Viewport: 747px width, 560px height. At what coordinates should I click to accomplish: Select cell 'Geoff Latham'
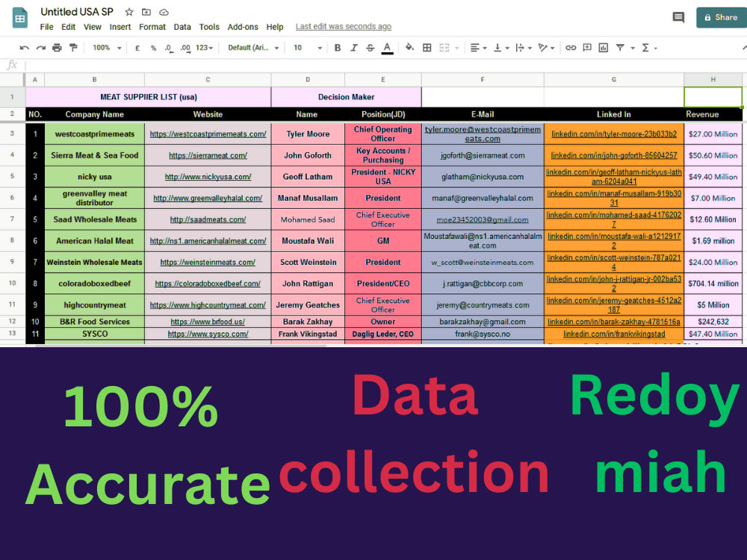(308, 177)
